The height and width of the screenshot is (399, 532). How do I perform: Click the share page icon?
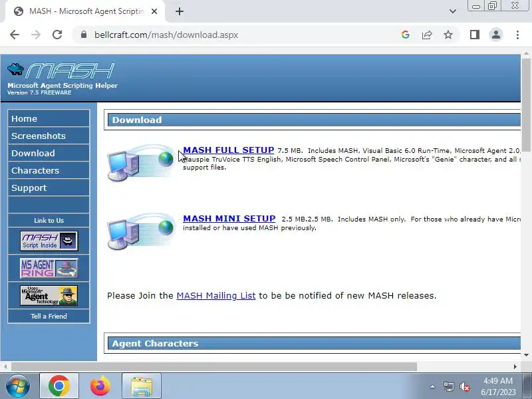point(427,35)
